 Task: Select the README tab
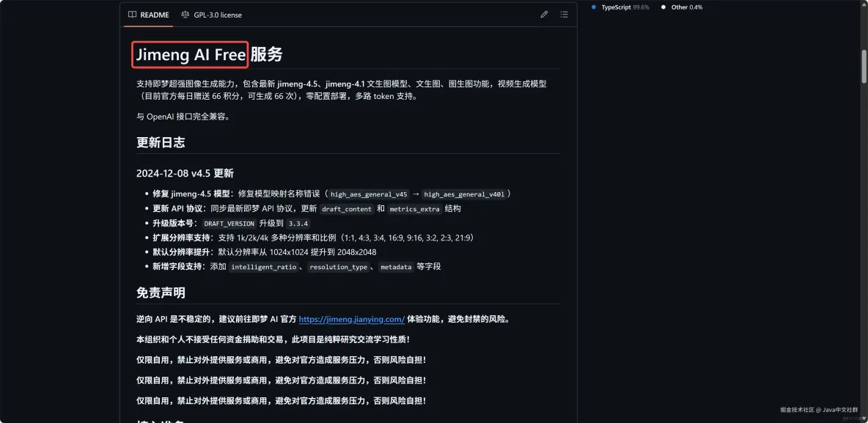pyautogui.click(x=147, y=14)
